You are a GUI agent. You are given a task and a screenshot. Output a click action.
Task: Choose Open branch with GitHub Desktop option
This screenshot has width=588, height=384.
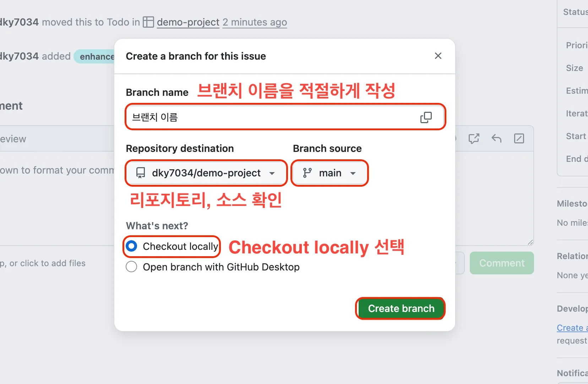click(x=131, y=267)
